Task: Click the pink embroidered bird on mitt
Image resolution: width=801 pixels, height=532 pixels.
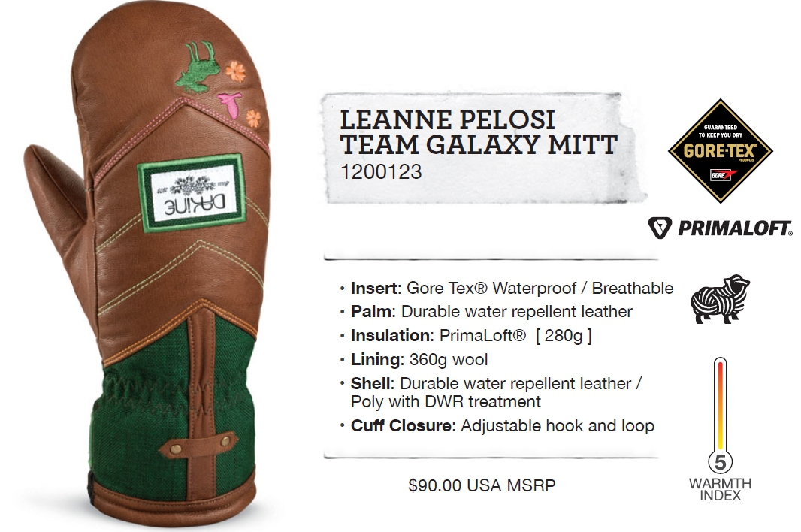Action: [x=231, y=104]
